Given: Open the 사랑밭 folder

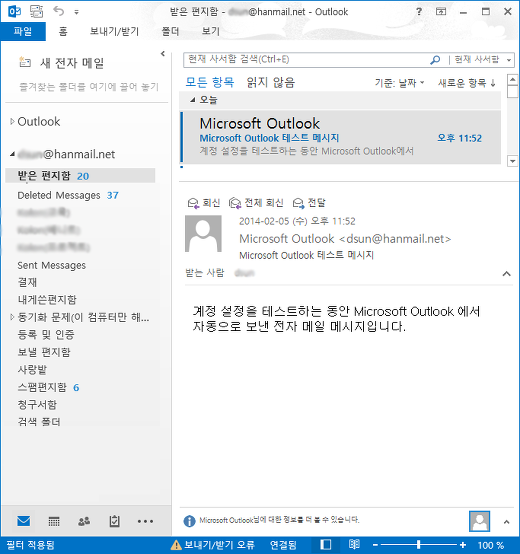Looking at the screenshot, I should point(32,370).
